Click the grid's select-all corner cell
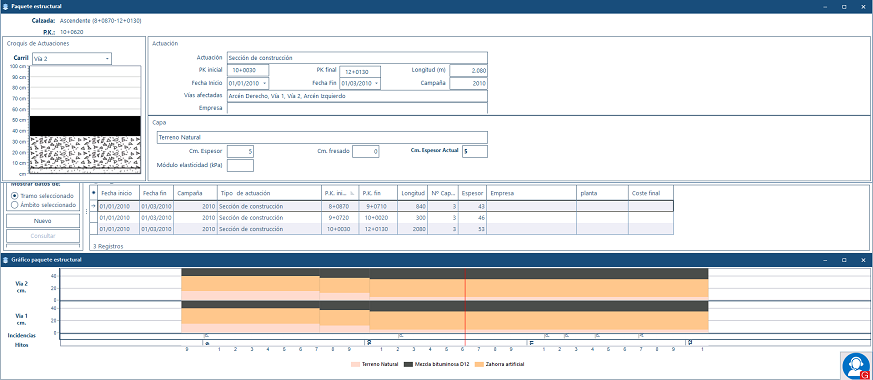 coord(94,193)
